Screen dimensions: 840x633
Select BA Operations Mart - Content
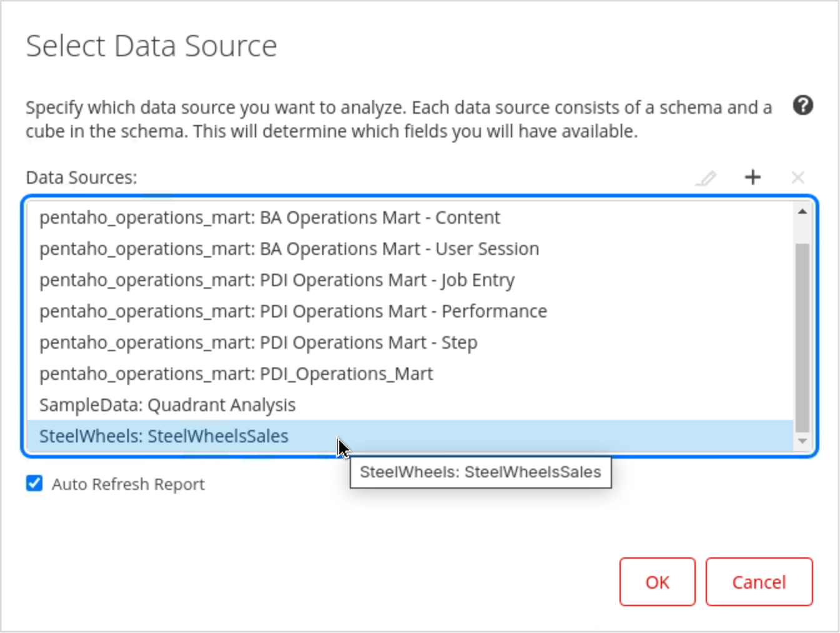pos(410,217)
